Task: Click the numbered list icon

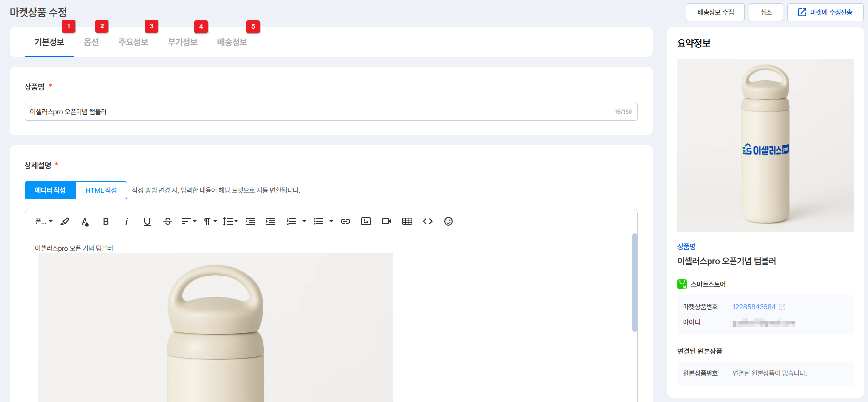Action: [291, 221]
